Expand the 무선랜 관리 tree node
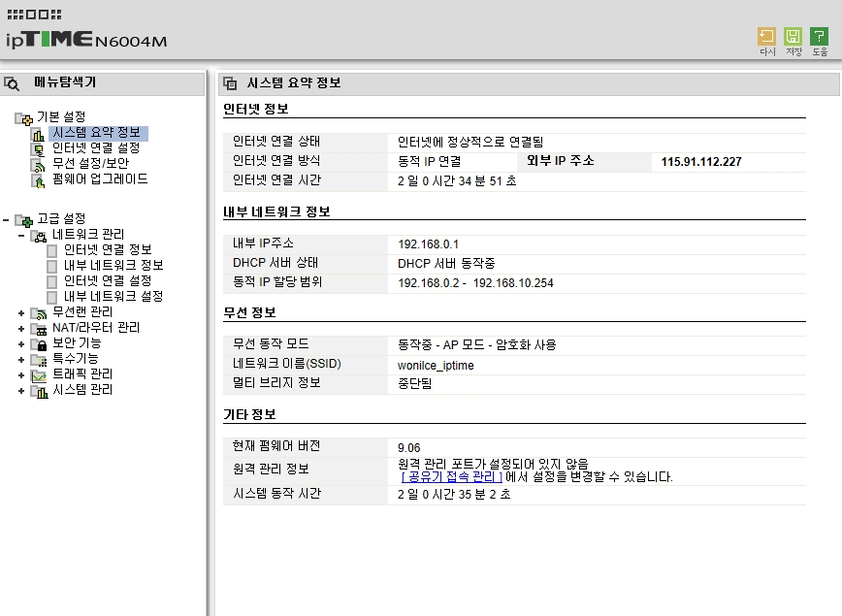The width and height of the screenshot is (842, 616). [x=21, y=313]
